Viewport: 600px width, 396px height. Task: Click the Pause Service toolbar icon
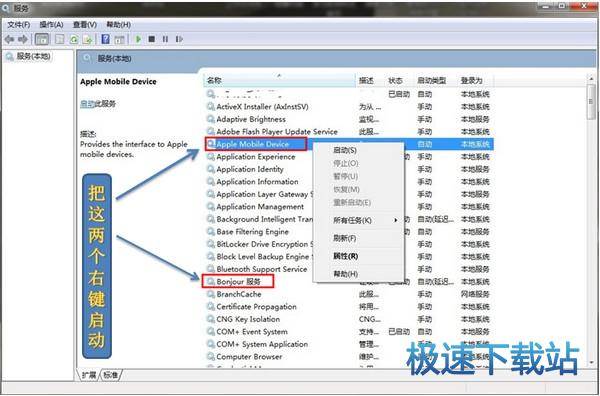165,39
